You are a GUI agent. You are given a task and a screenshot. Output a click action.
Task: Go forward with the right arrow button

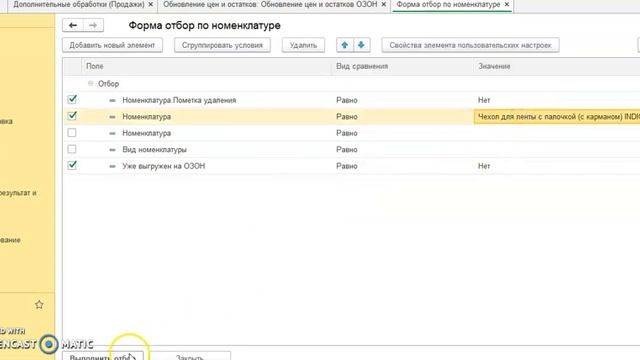(93, 25)
